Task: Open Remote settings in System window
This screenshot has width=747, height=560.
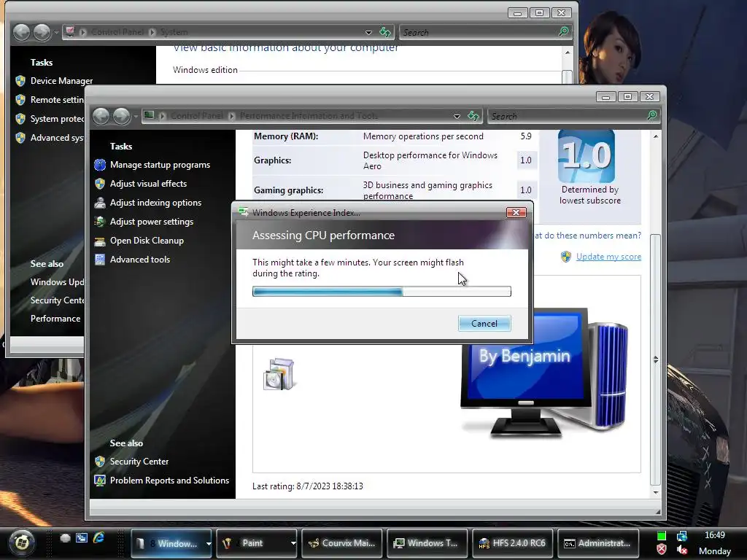Action: click(x=57, y=99)
